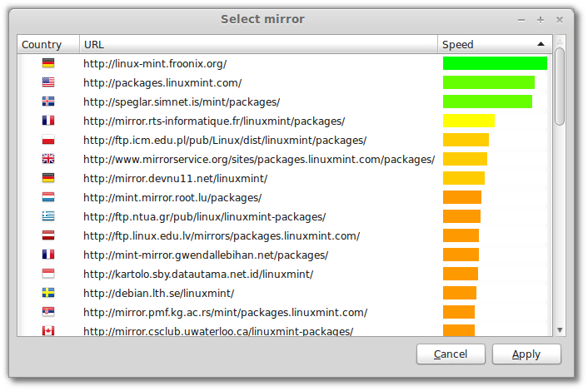The image size is (588, 391).
Task: Click the Polish flag beside ftp.icm.edu.pl
Action: tap(48, 139)
